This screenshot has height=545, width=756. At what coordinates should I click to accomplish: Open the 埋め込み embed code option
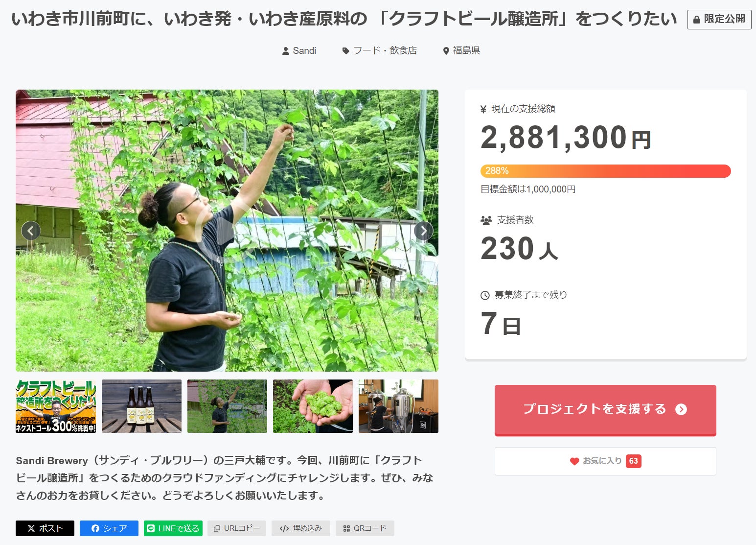[301, 528]
